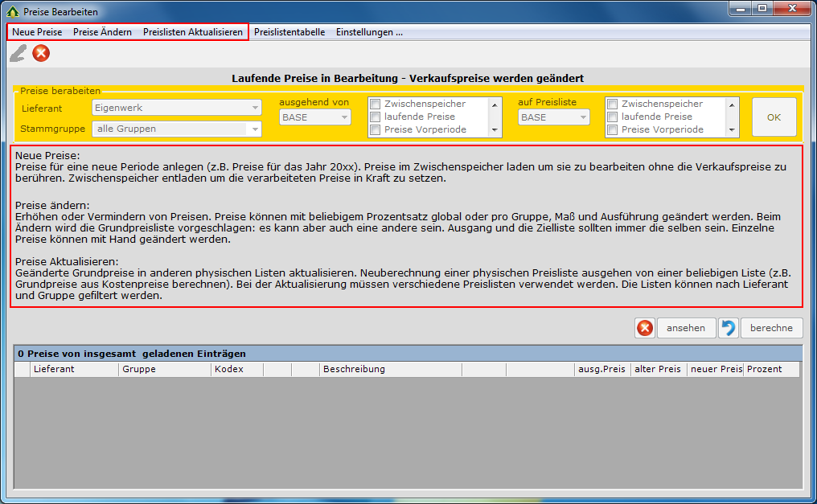Image resolution: width=817 pixels, height=504 pixels.
Task: Click the pencil edit icon in the toolbar
Action: click(18, 53)
